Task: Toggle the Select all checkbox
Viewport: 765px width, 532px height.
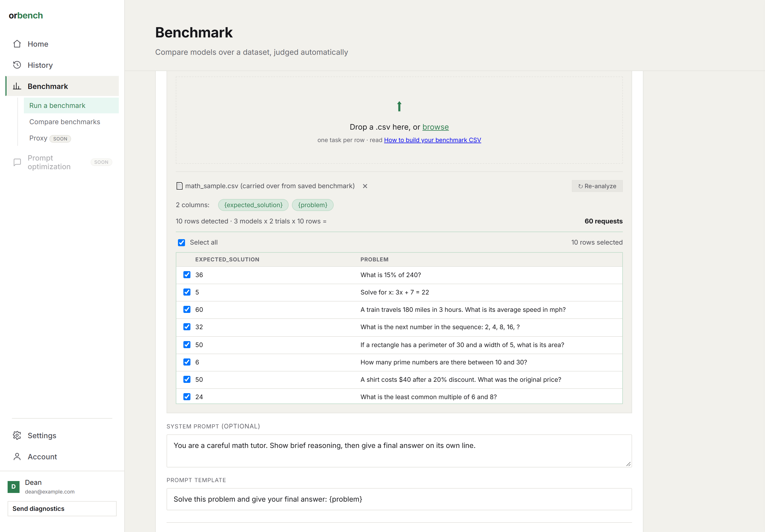Action: [x=181, y=242]
